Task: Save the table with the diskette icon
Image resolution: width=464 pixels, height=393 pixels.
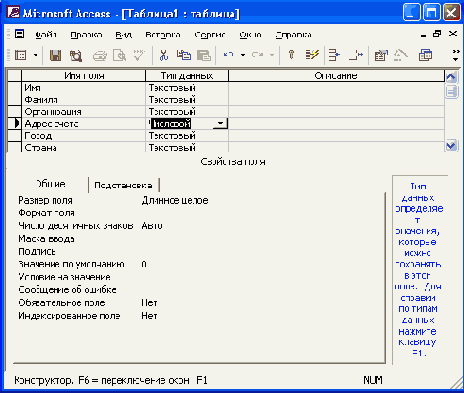Action: click(x=55, y=55)
